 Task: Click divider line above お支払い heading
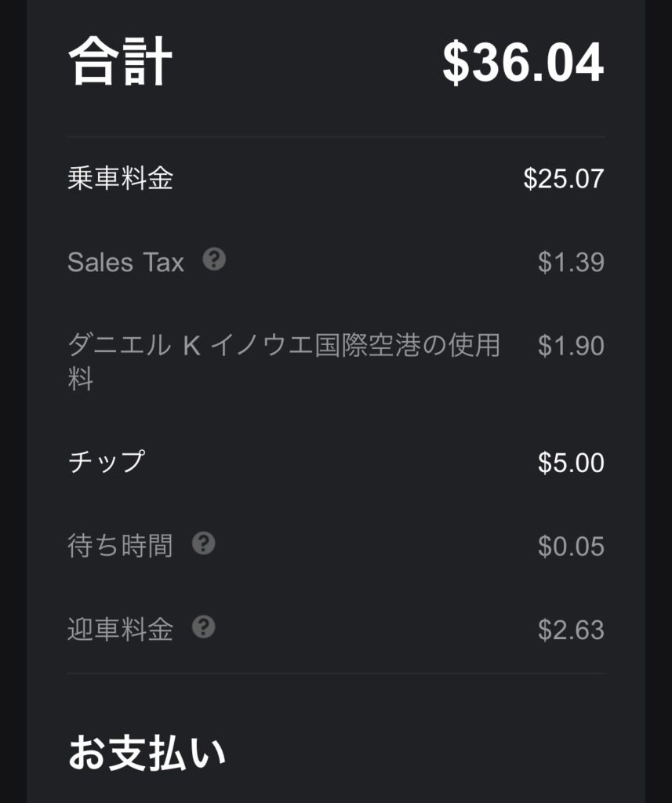(336, 673)
